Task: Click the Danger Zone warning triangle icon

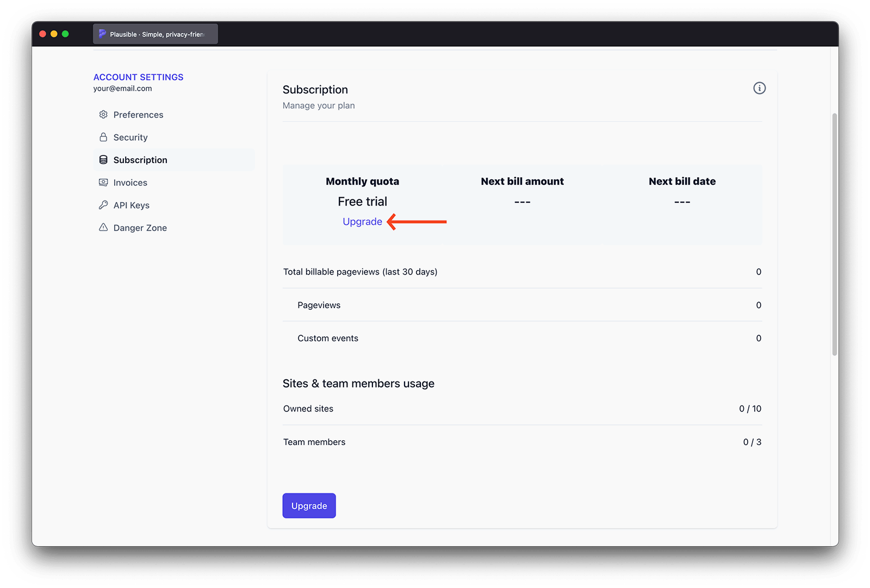Action: [103, 227]
